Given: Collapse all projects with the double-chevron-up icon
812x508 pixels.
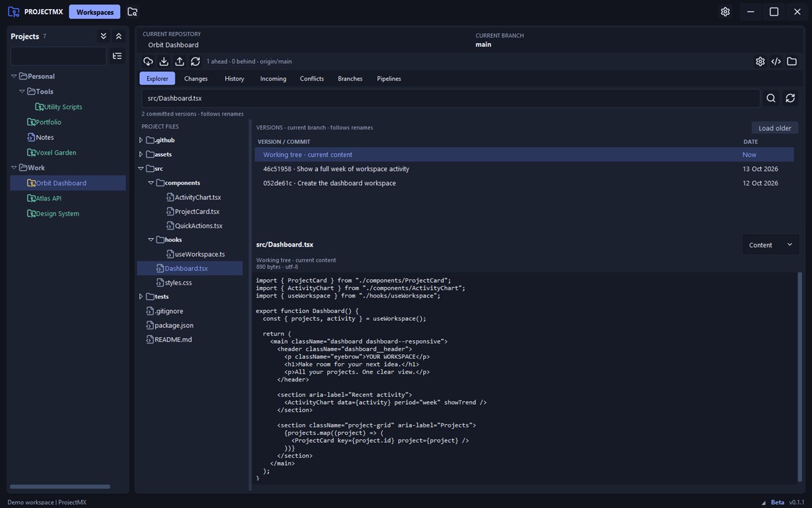Looking at the screenshot, I should tap(119, 36).
